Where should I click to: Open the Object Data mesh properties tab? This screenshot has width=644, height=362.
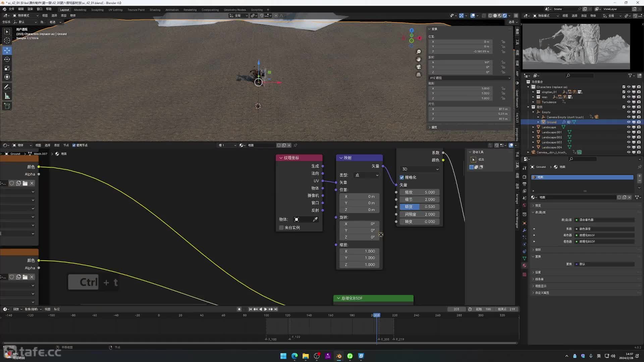pyautogui.click(x=525, y=258)
